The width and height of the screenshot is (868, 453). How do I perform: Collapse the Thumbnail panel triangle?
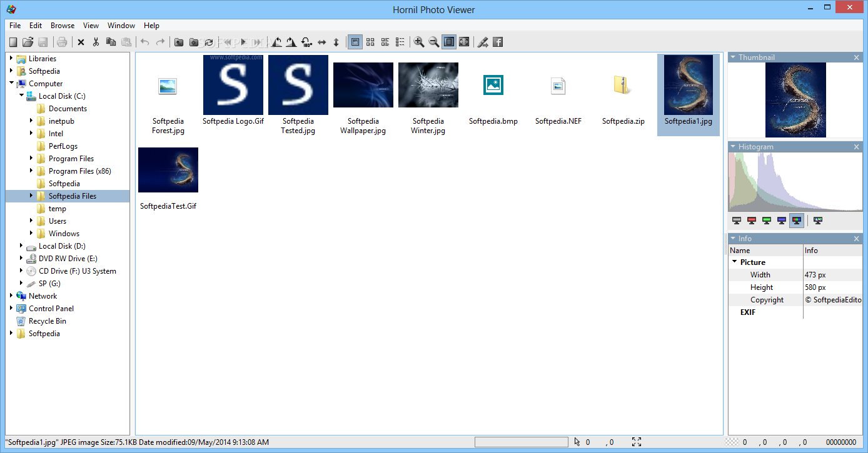point(733,57)
